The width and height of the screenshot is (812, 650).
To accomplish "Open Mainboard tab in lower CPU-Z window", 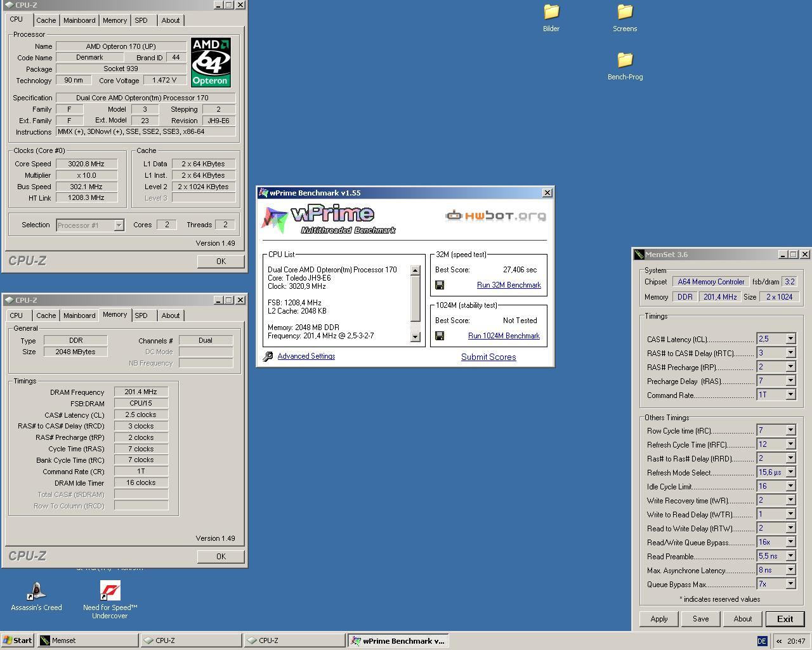I will pyautogui.click(x=79, y=315).
